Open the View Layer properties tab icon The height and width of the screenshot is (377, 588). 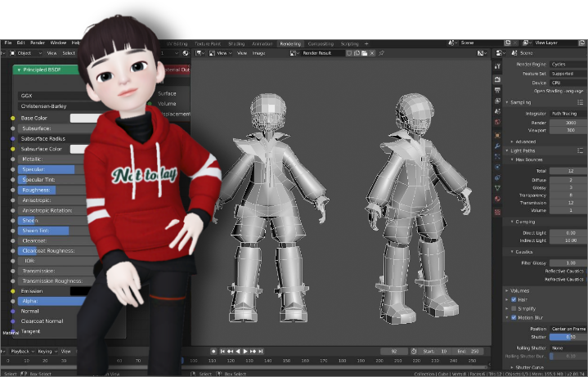[497, 101]
